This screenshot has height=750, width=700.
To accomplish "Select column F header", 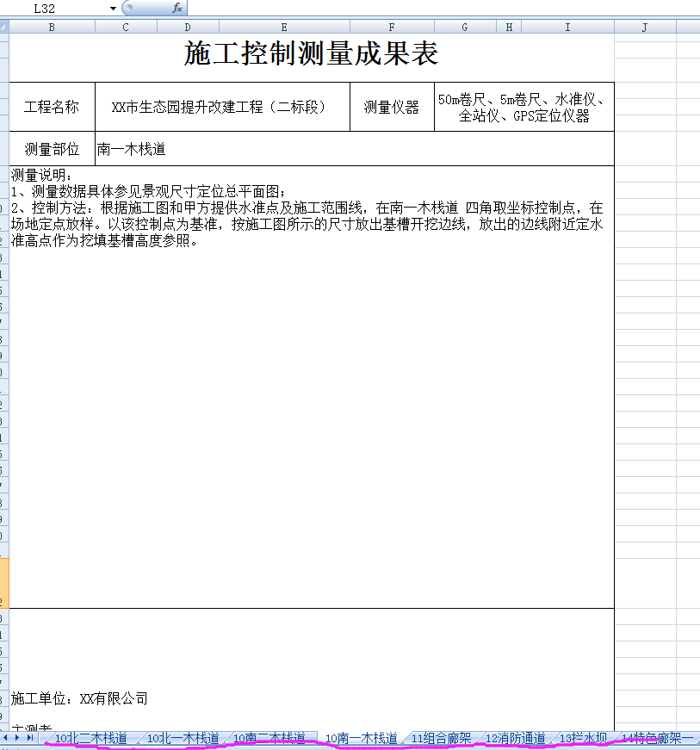I will (392, 28).
